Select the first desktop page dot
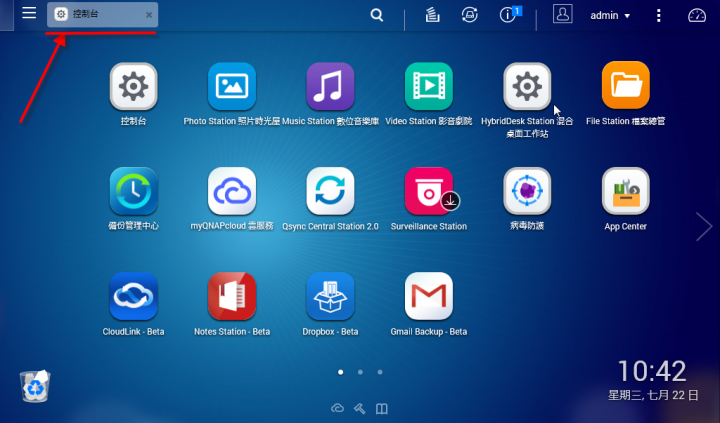This screenshot has height=423, width=720. pyautogui.click(x=340, y=372)
